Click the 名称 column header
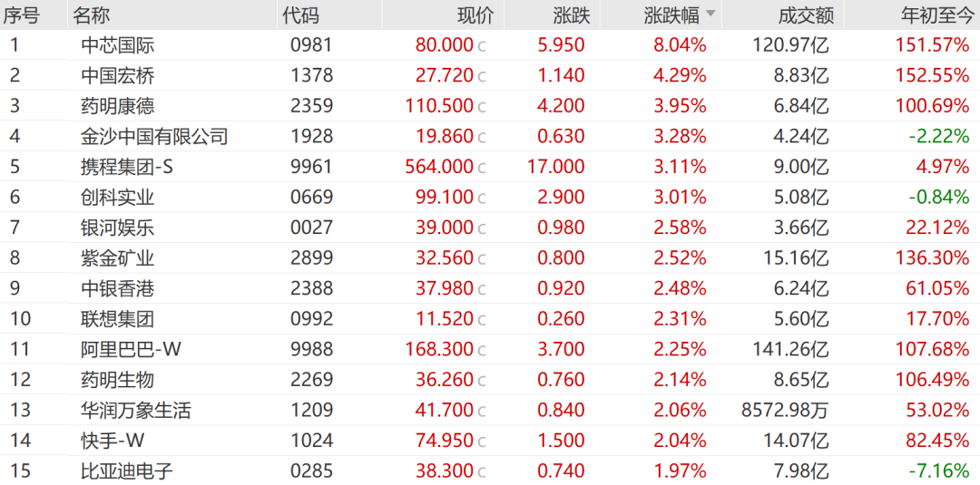This screenshot has width=980, height=485. [x=93, y=15]
